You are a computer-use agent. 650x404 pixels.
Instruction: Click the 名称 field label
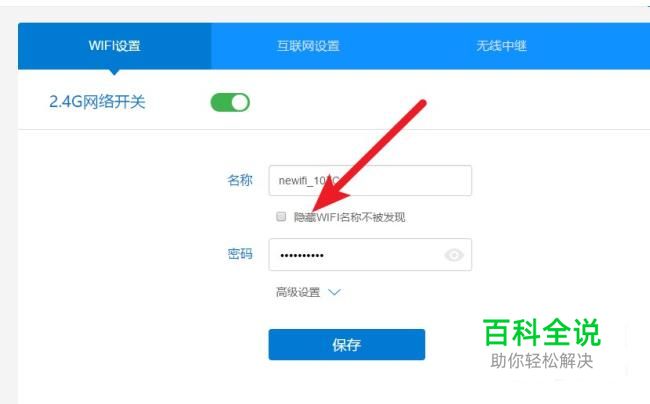point(240,180)
